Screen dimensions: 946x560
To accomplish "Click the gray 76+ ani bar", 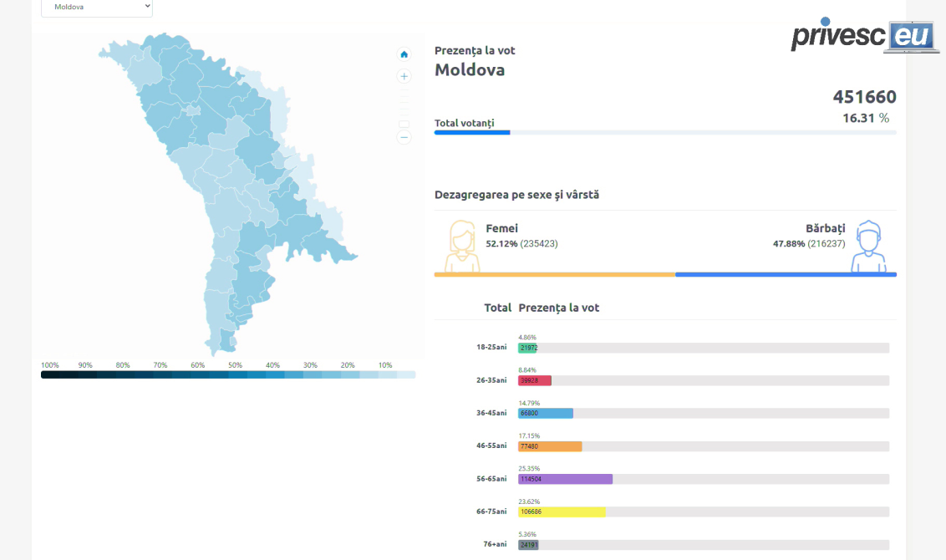I will (528, 545).
